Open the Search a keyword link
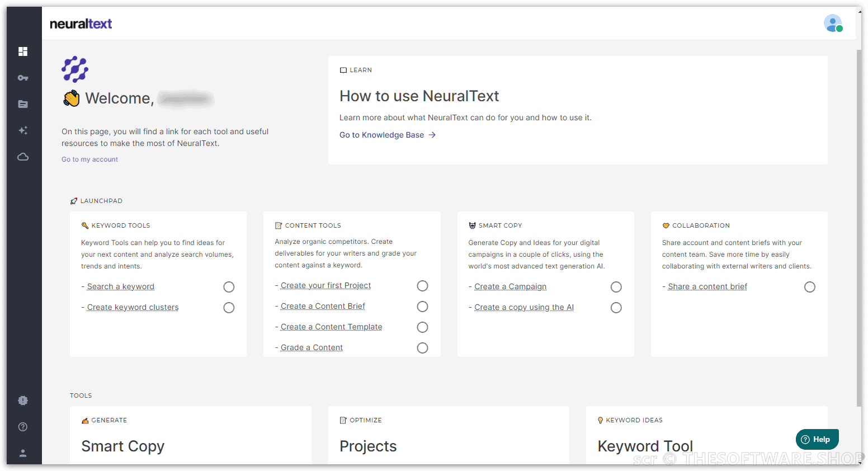868x471 pixels. (121, 286)
